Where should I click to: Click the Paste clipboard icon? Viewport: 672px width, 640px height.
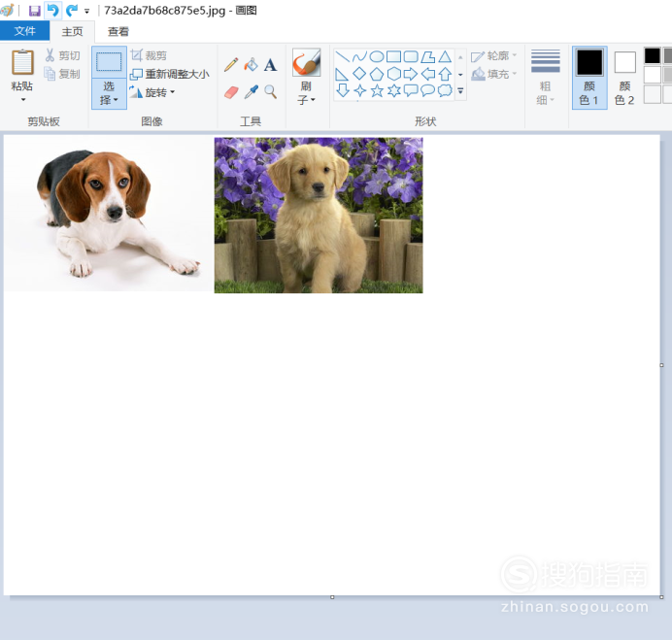click(x=22, y=62)
